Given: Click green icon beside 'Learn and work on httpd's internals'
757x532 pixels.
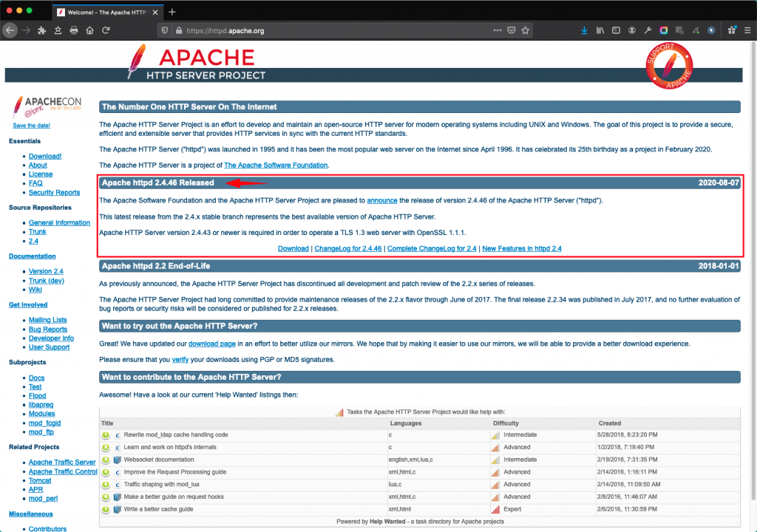Looking at the screenshot, I should pyautogui.click(x=105, y=448).
